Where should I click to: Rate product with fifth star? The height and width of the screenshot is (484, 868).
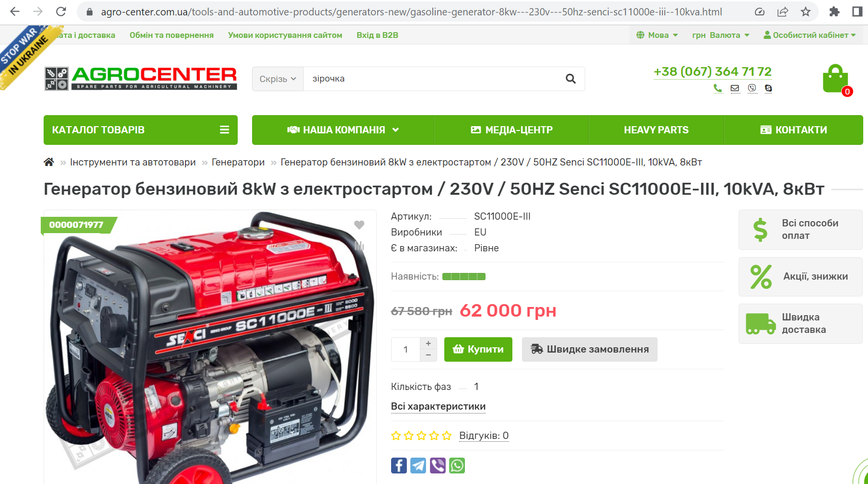447,436
